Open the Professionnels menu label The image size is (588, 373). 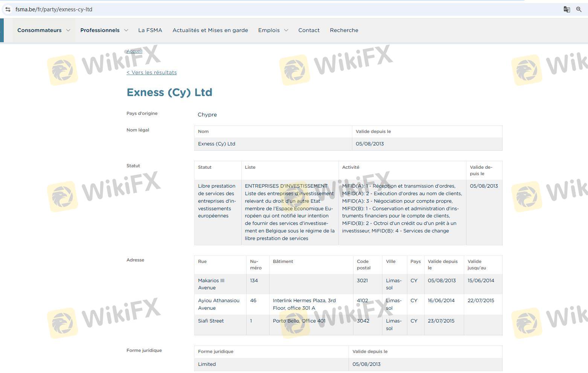point(100,30)
